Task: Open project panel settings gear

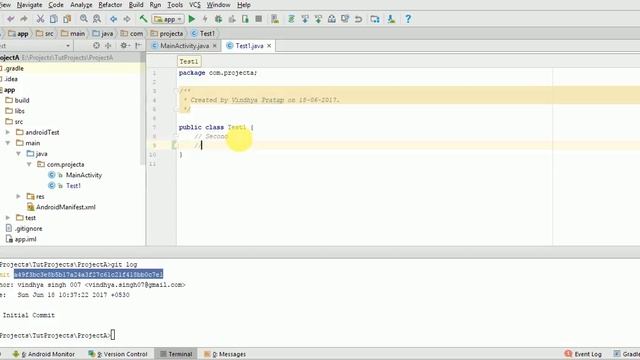Action: (124, 46)
